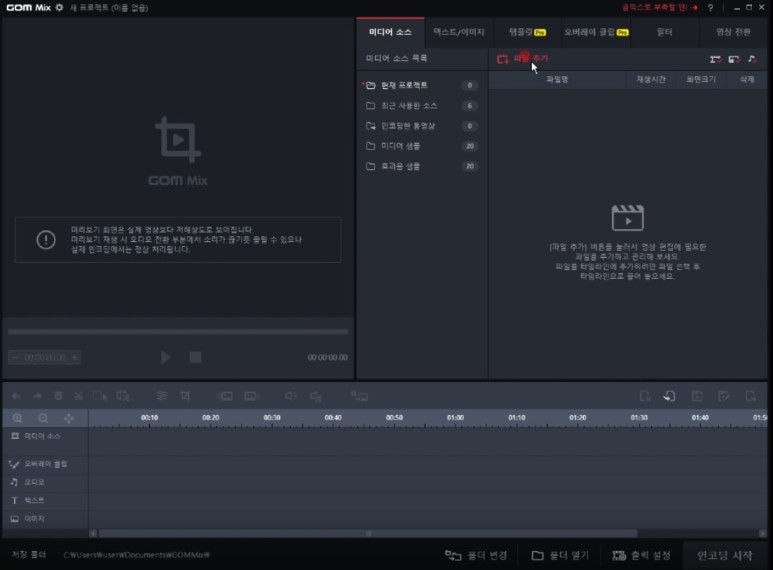
Task: Click the red codec notice link in title bar
Action: click(x=660, y=8)
